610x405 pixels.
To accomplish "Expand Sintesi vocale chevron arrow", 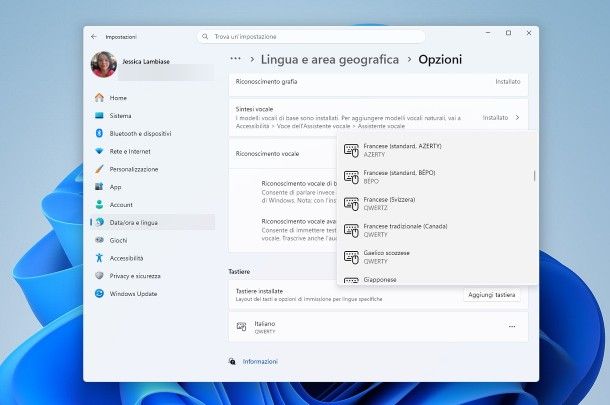I will point(517,117).
